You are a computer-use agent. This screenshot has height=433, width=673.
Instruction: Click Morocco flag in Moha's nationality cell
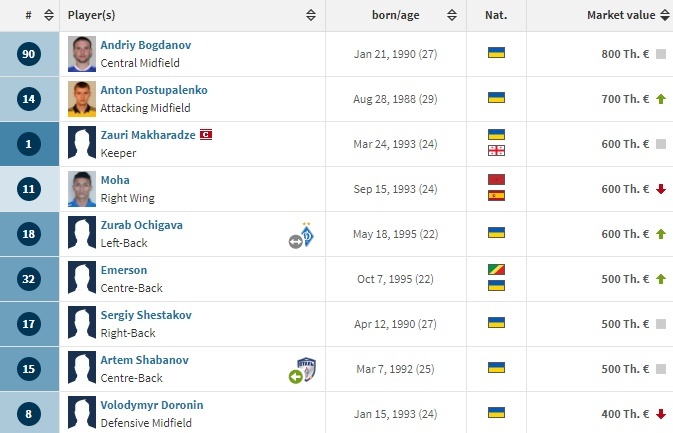coord(495,180)
